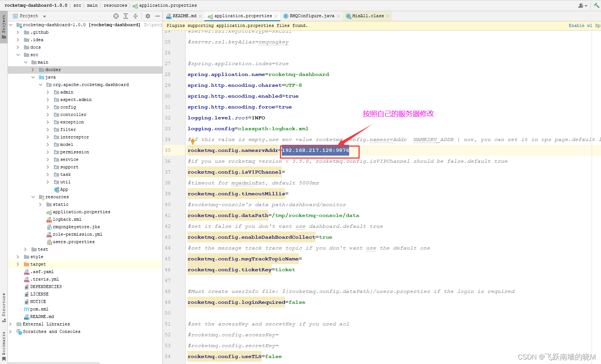Open the Structure tool window sidebar button

point(4,308)
